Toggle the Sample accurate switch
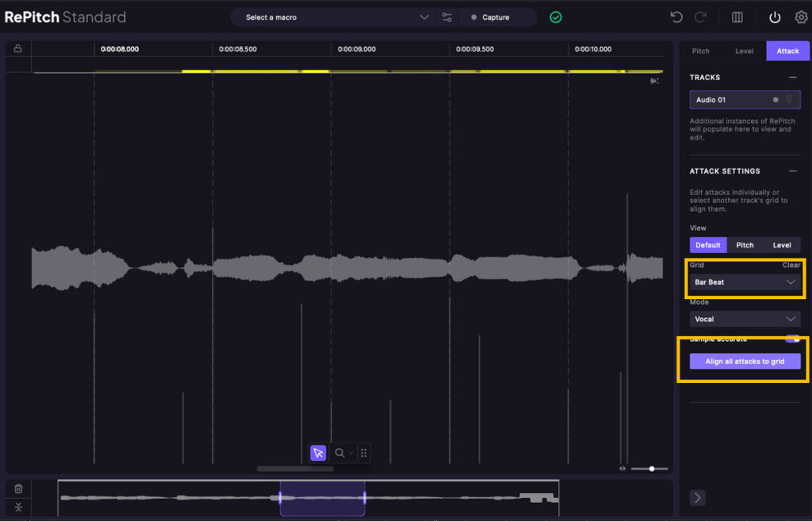Viewport: 812px width, 521px height. click(x=792, y=339)
